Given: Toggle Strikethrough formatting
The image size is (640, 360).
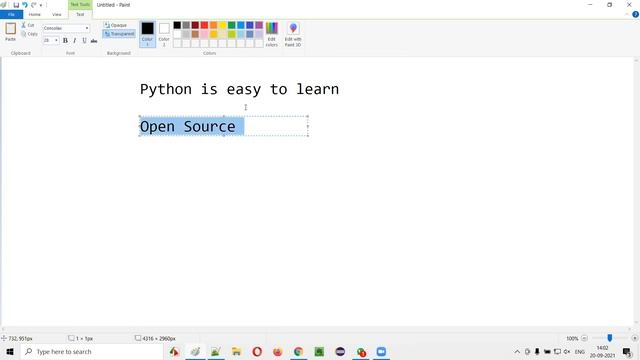Looking at the screenshot, I should [94, 40].
